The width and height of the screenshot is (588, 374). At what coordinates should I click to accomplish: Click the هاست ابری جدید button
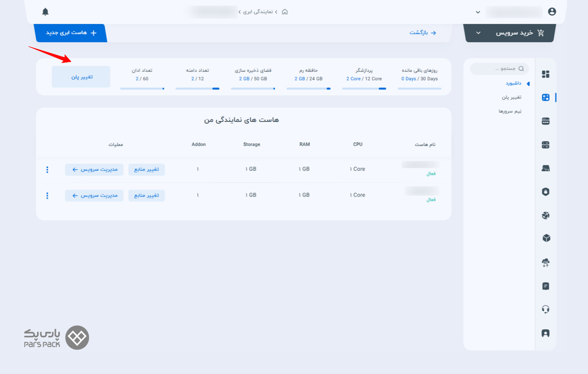click(71, 33)
